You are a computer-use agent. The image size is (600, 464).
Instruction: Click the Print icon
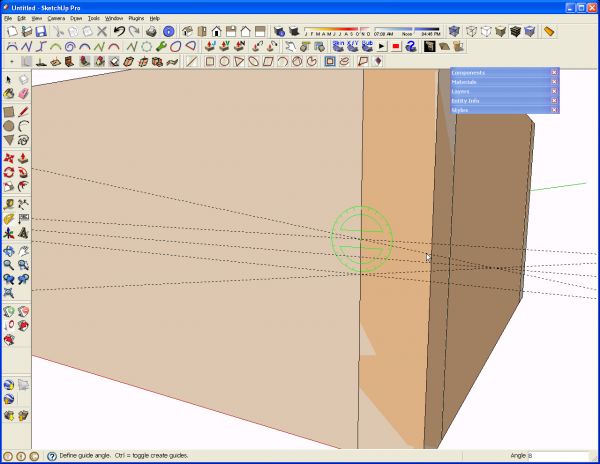click(152, 31)
